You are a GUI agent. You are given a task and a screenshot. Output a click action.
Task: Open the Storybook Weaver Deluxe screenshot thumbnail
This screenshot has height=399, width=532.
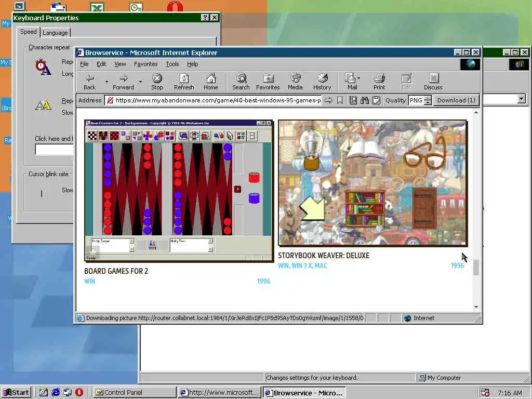coord(373,182)
